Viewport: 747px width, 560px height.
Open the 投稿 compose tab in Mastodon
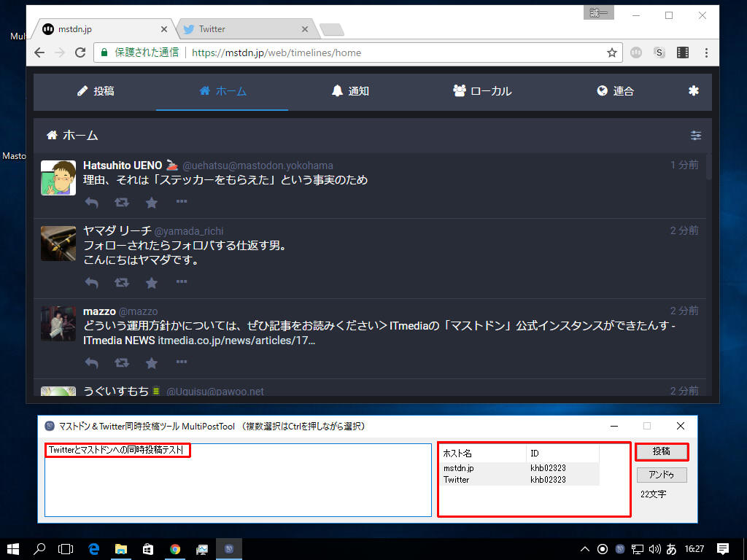96,91
